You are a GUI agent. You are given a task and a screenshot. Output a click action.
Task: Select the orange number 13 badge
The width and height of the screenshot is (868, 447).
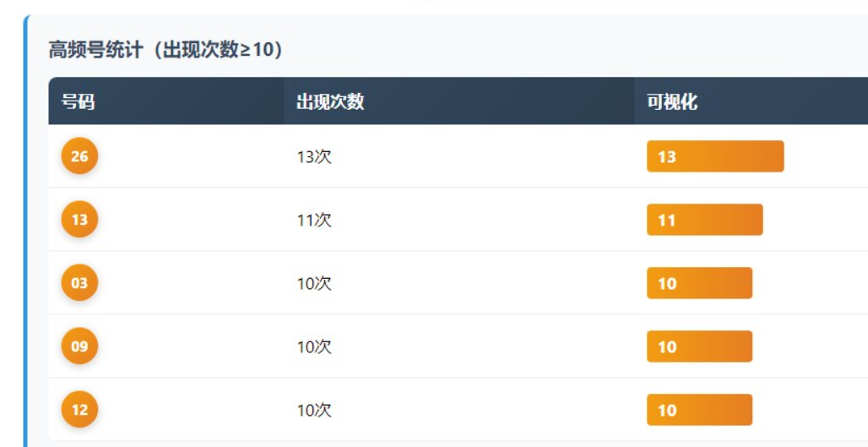[79, 220]
